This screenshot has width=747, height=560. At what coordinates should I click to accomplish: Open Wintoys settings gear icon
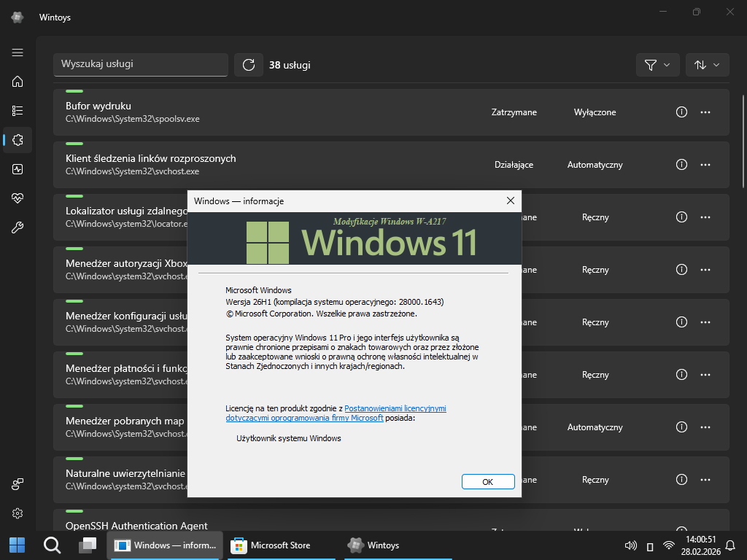point(18,513)
